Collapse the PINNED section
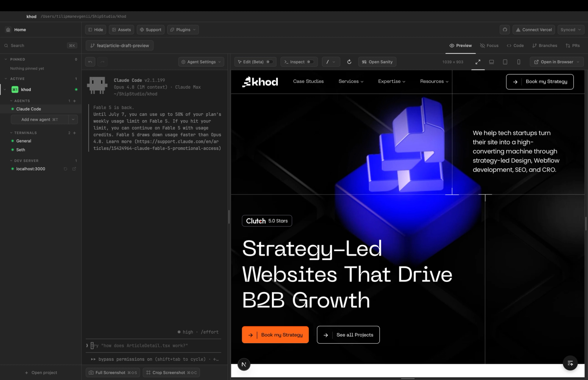 pos(6,59)
